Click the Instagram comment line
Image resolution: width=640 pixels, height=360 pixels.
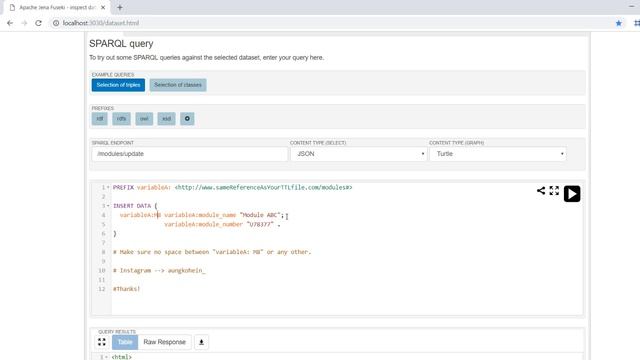tap(159, 271)
